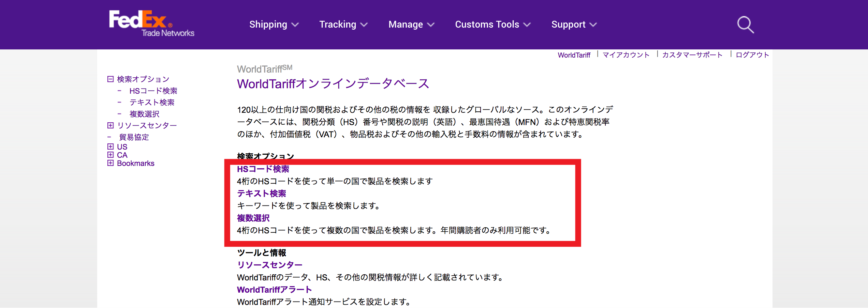
Task: Click the WorldTariffオンラインデータベース heading
Action: (333, 83)
